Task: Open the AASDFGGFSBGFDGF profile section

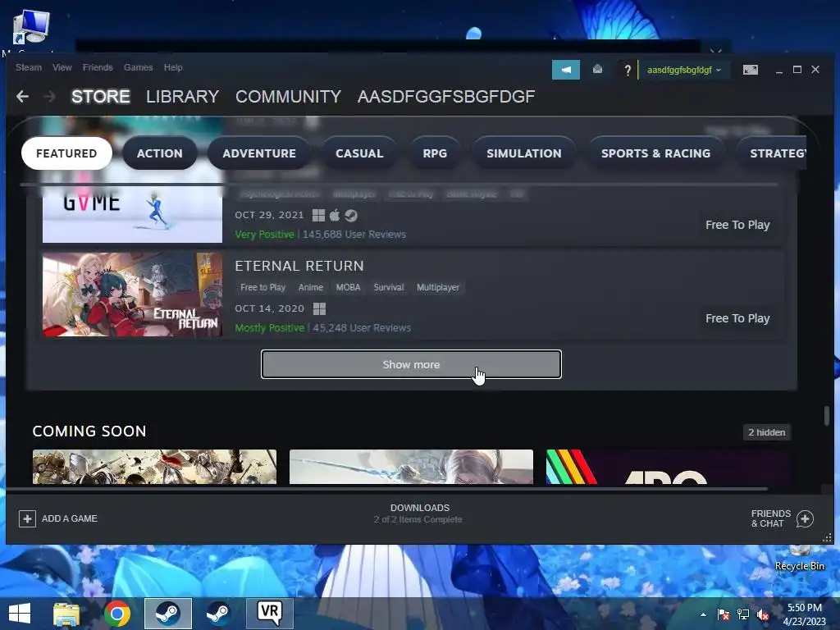Action: click(x=446, y=97)
